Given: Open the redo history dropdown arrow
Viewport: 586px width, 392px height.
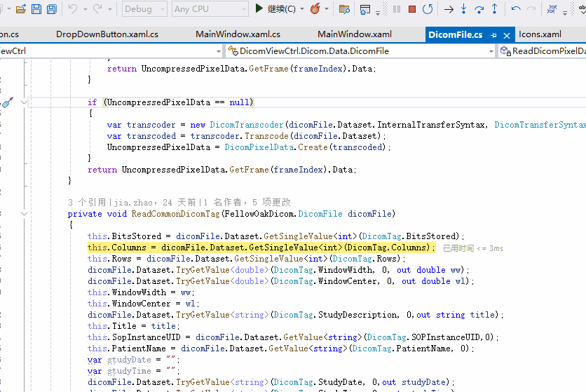Looking at the screenshot, I should pyautogui.click(x=110, y=9).
